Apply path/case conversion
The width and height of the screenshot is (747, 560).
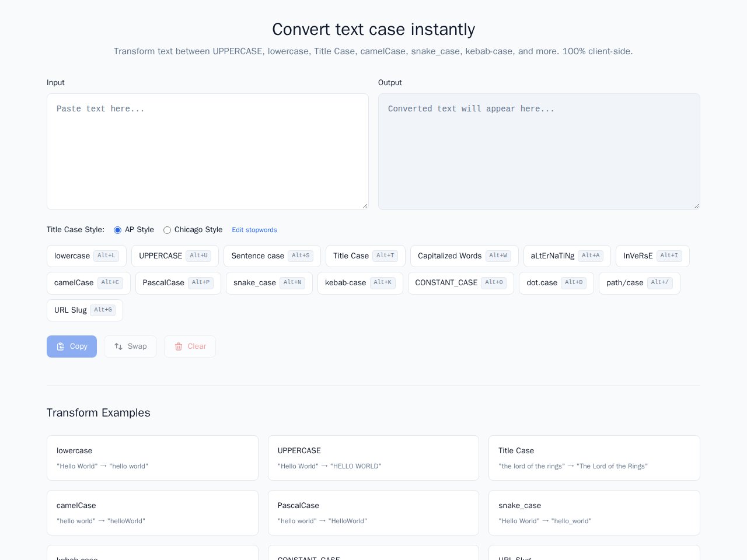pyautogui.click(x=640, y=283)
